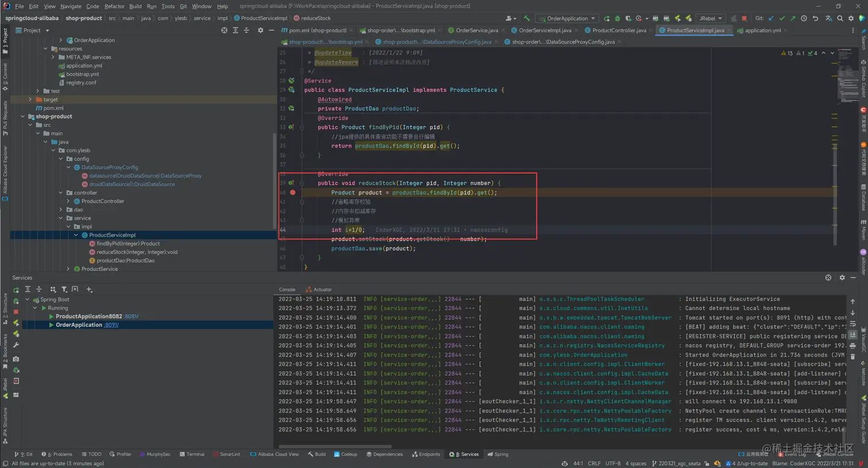
Task: Toggle the Structure tool window side button
Action: pyautogui.click(x=5, y=307)
